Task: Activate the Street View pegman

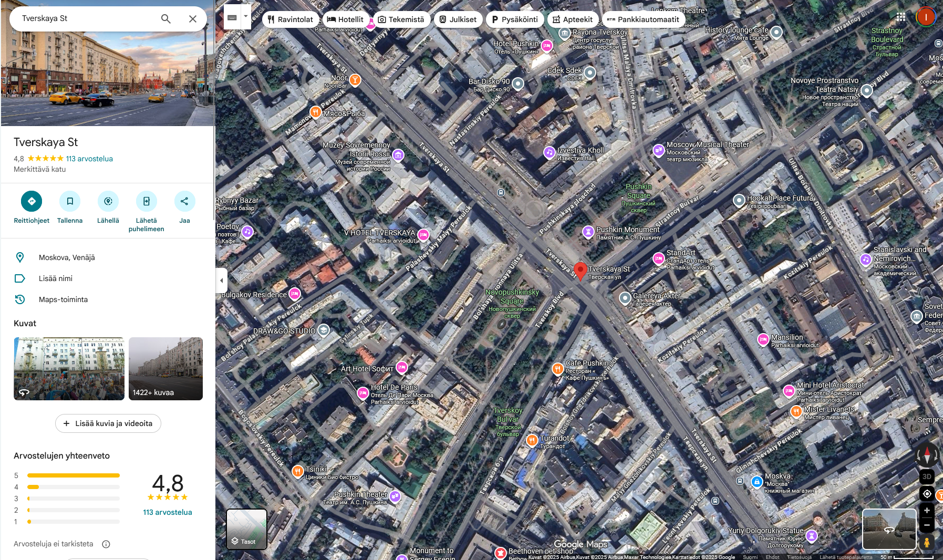Action: click(x=927, y=542)
